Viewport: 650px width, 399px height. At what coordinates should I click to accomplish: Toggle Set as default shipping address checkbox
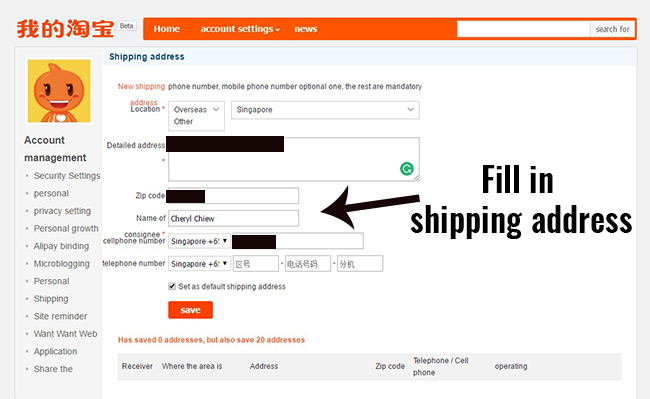(172, 286)
